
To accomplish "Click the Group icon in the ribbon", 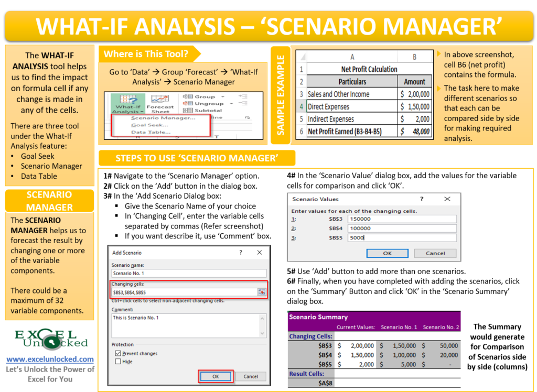I will pyautogui.click(x=188, y=96).
